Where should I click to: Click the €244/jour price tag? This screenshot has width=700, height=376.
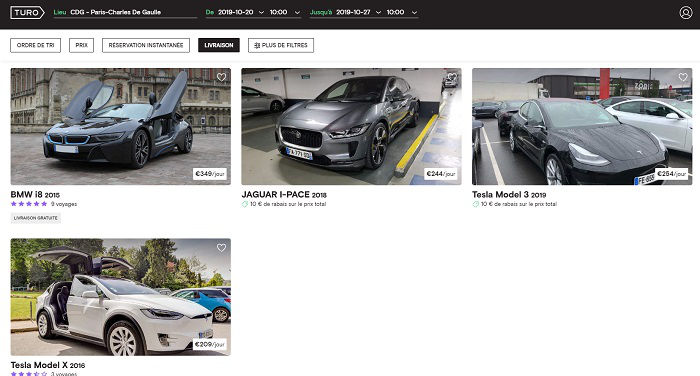pyautogui.click(x=441, y=174)
